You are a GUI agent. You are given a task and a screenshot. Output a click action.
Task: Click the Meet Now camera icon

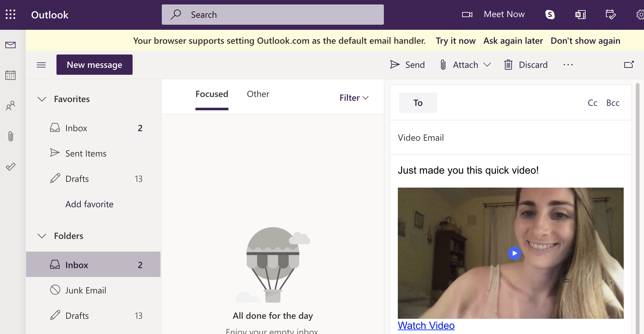(x=467, y=15)
